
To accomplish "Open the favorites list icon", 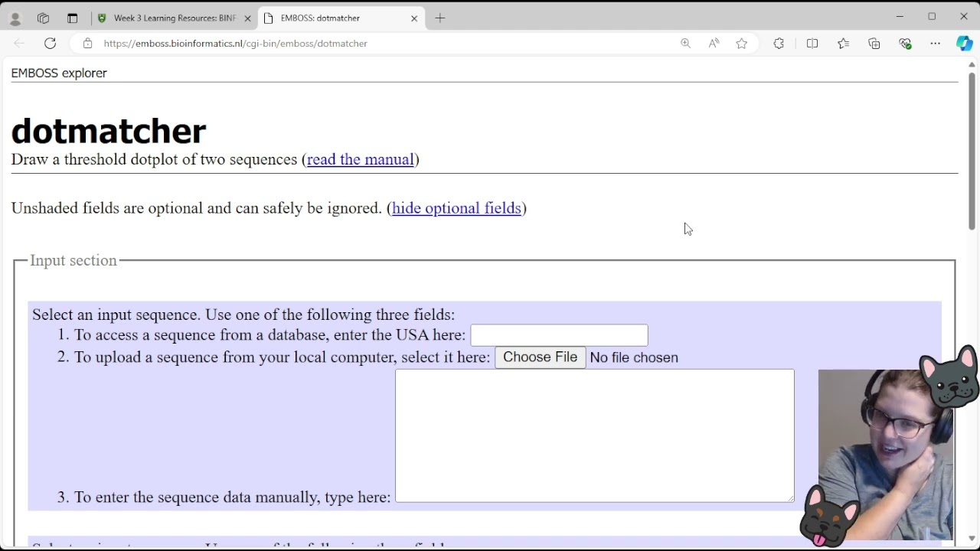I will pos(843,44).
